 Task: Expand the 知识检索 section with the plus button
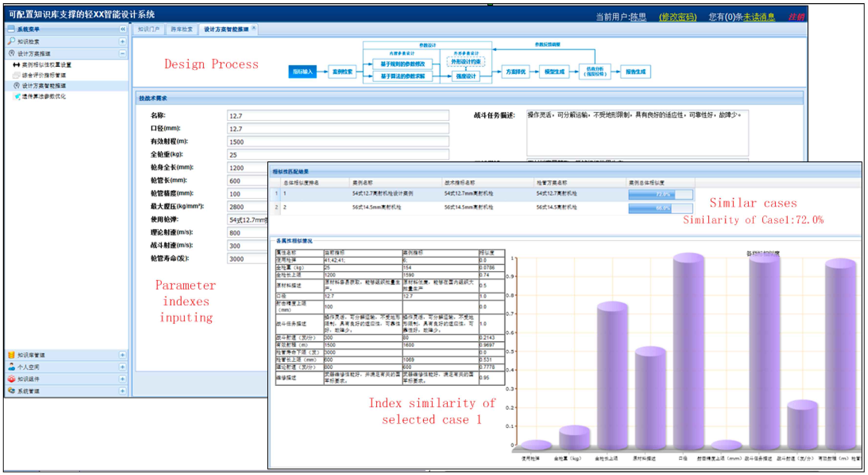tap(123, 42)
